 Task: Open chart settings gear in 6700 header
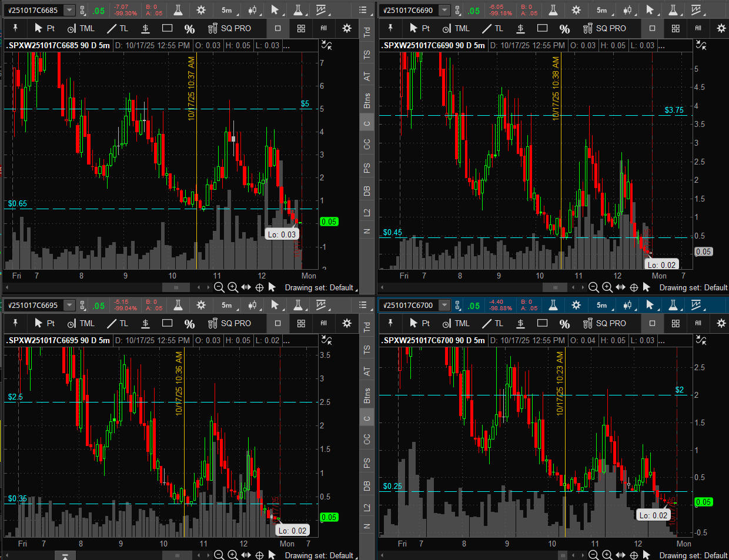576,305
